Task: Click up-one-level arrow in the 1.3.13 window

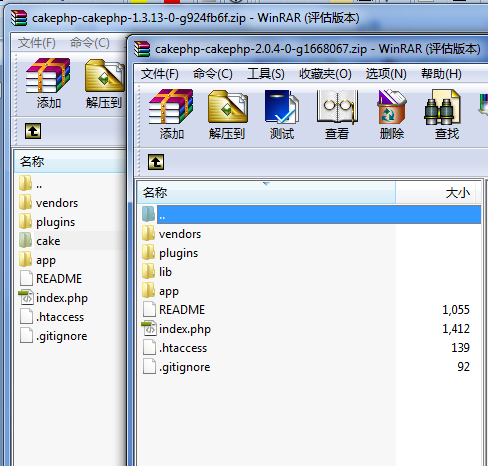Action: (x=33, y=131)
